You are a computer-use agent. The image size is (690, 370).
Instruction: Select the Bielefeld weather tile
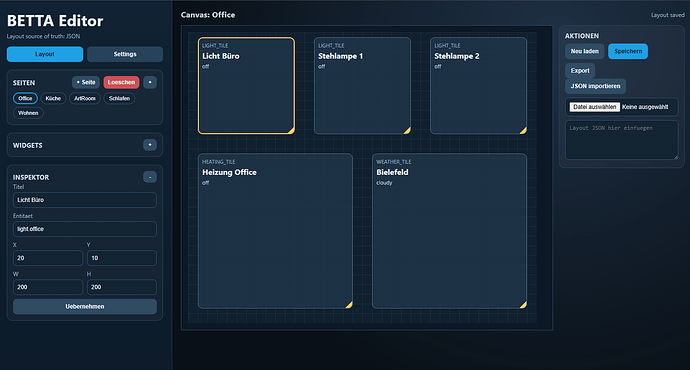450,231
